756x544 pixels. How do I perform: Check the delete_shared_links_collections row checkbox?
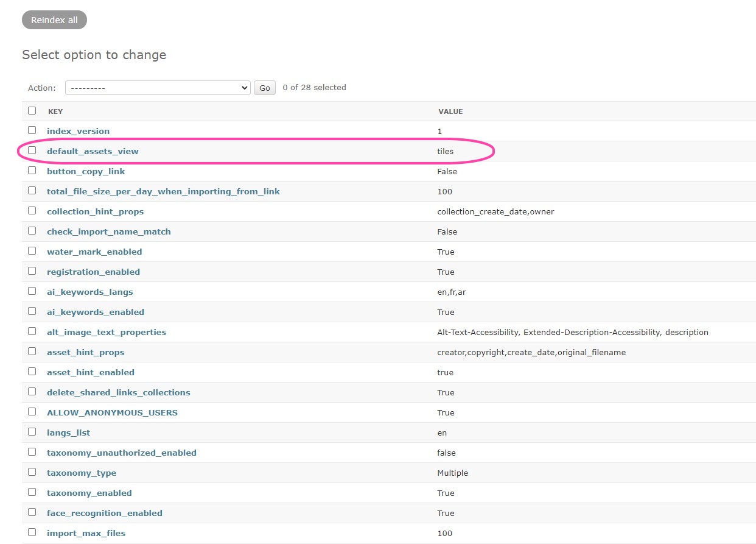(x=32, y=392)
